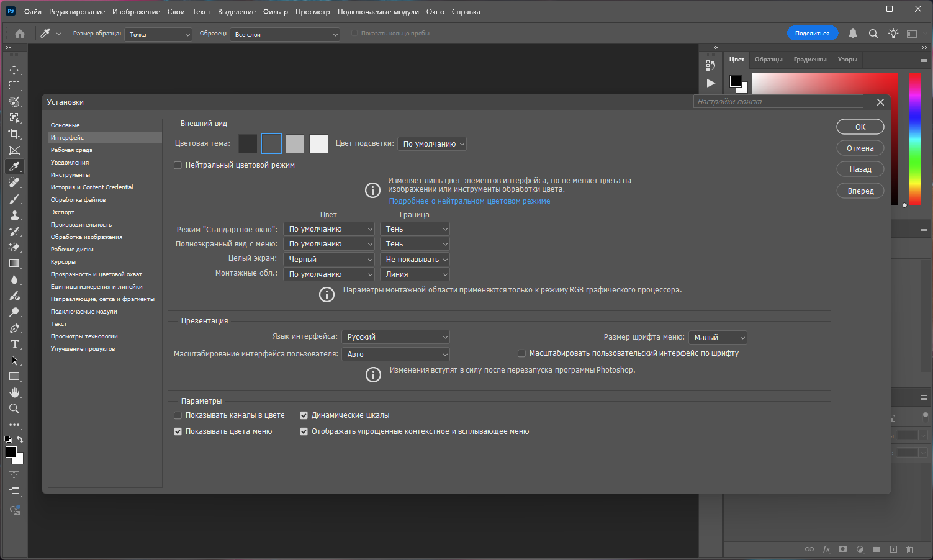This screenshot has width=933, height=560.
Task: Open the Язык интерфейса dropdown
Action: coord(396,337)
